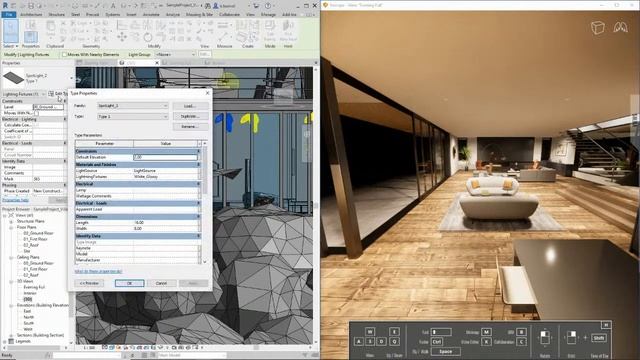Click the map icon in Enscape window
Image resolution: width=640 pixels, height=360 pixels.
620,28
